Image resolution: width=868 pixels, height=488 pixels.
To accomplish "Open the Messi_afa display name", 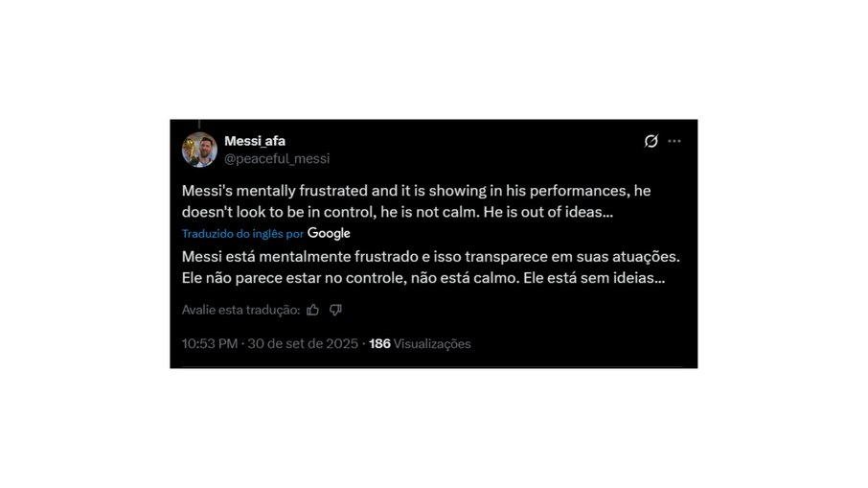I will 255,141.
